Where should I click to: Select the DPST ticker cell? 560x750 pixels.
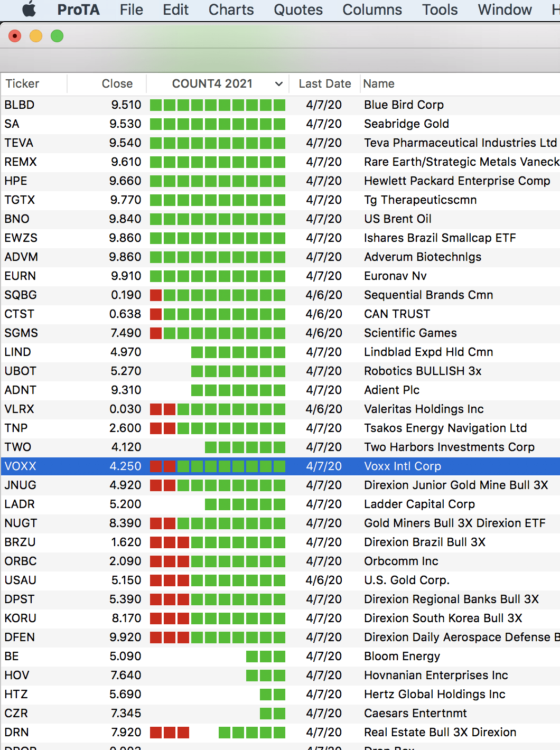19,599
